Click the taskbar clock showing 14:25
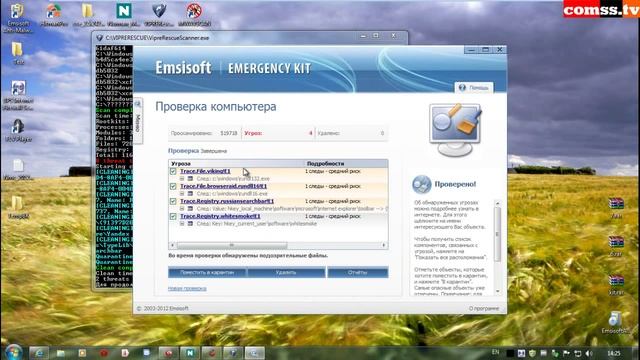 point(614,353)
